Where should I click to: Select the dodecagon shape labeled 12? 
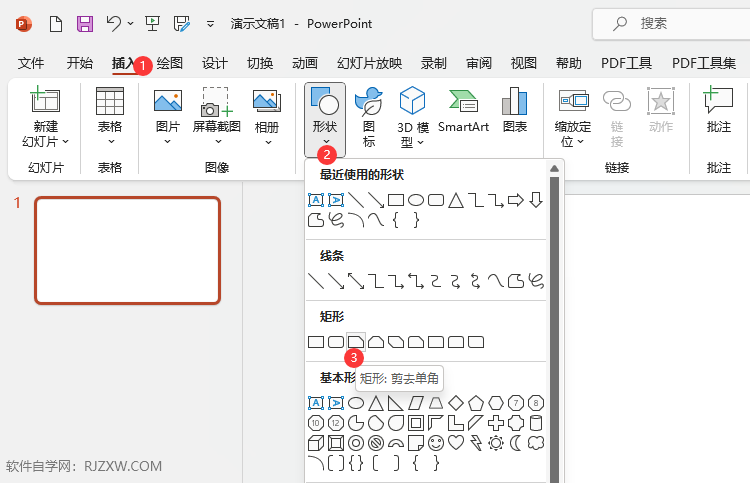tap(336, 423)
